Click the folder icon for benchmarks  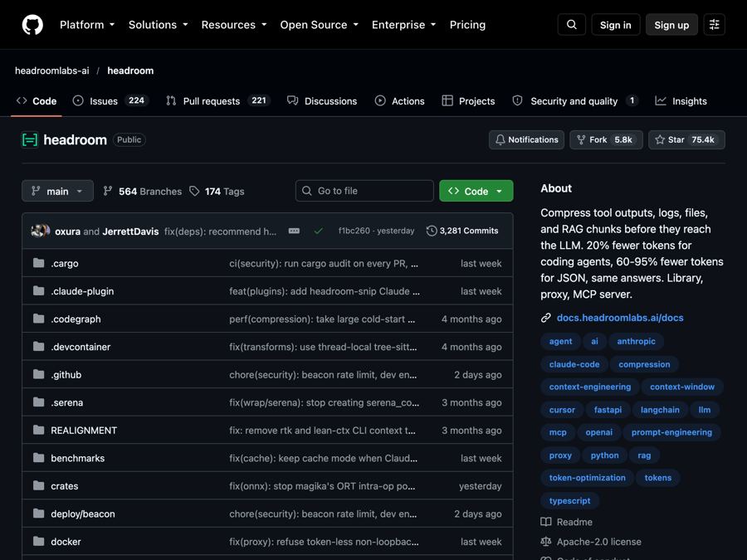[38, 458]
